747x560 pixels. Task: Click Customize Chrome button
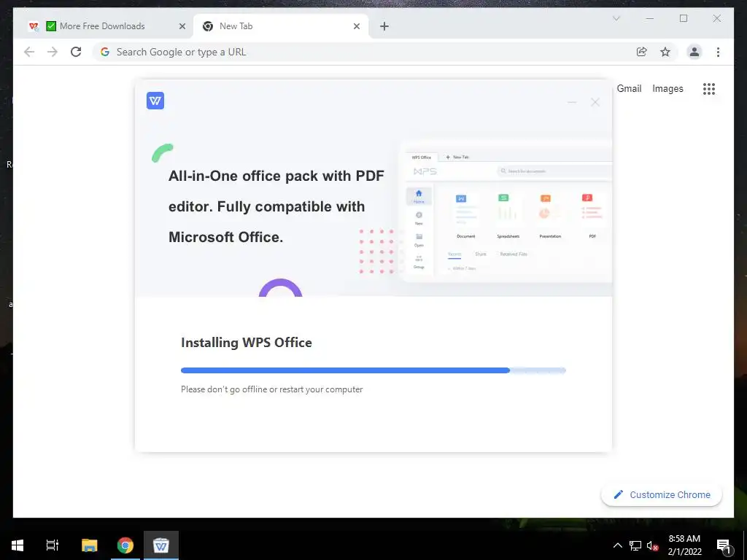[x=661, y=495]
